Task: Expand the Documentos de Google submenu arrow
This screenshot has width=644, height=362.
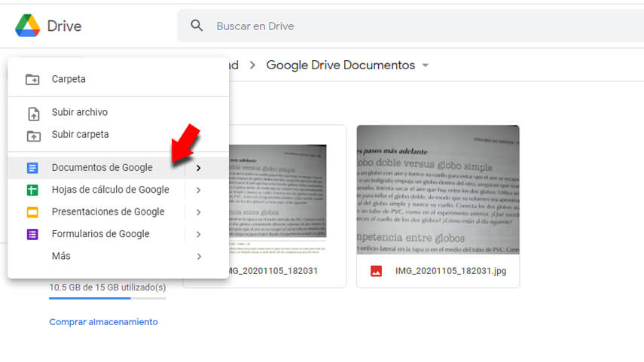Action: pyautogui.click(x=198, y=168)
